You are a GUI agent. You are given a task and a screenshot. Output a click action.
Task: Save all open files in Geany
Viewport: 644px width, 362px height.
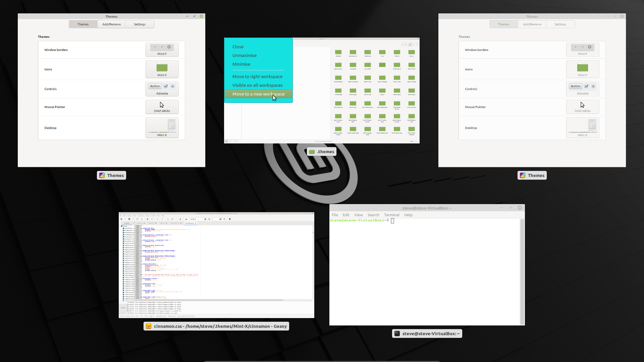tap(142, 219)
